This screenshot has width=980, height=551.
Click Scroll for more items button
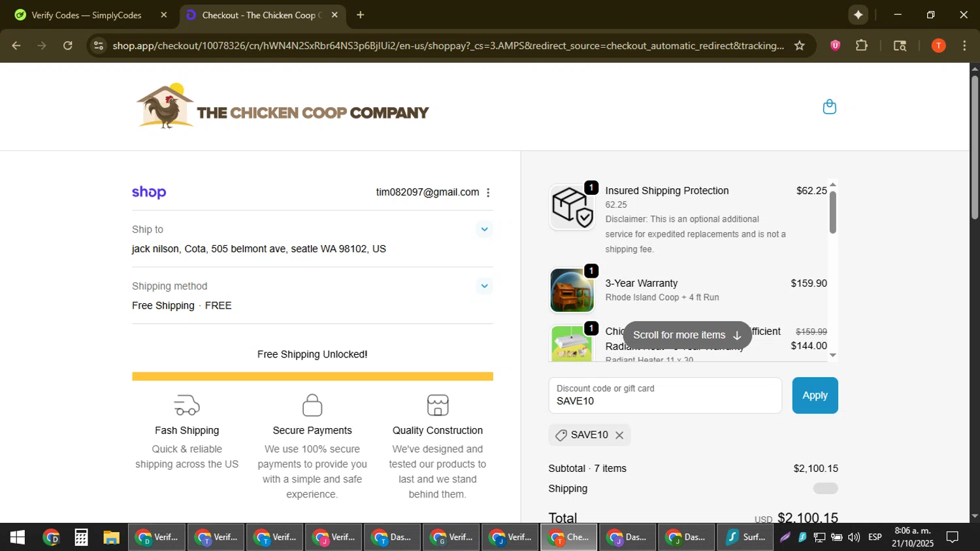(687, 335)
